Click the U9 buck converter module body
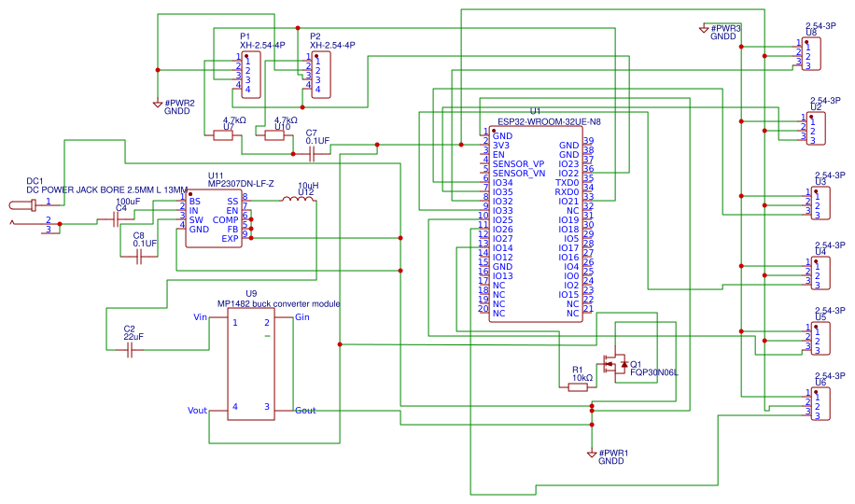855x504 pixels. (x=251, y=364)
